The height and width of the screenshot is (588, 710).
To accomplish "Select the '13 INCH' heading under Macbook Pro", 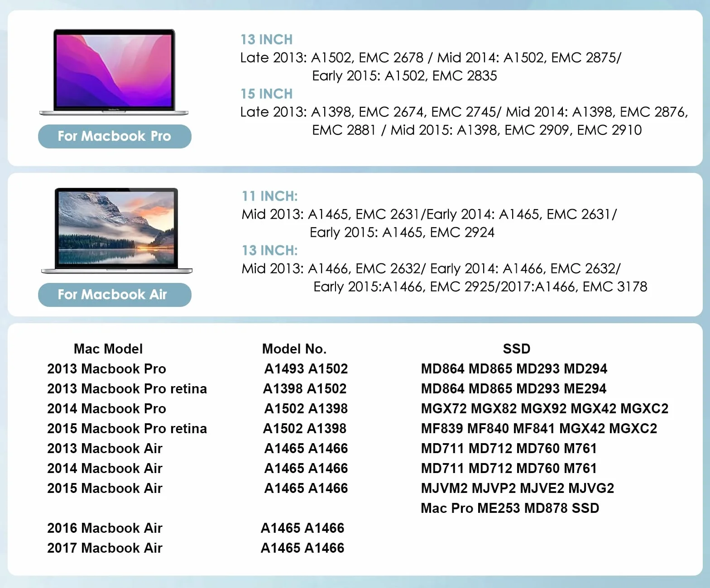I will pyautogui.click(x=266, y=39).
